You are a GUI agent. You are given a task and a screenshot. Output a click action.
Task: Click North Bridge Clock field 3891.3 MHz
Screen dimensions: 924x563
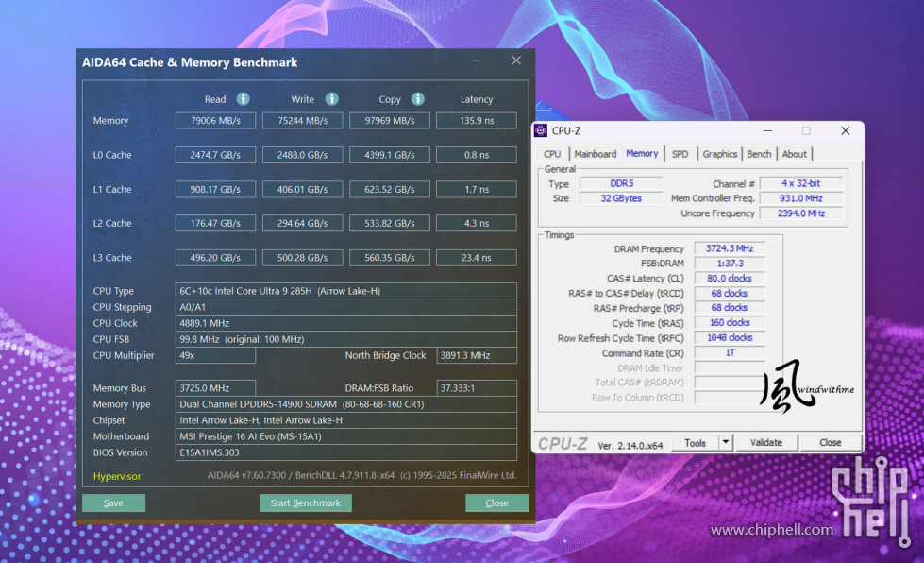[x=477, y=355]
